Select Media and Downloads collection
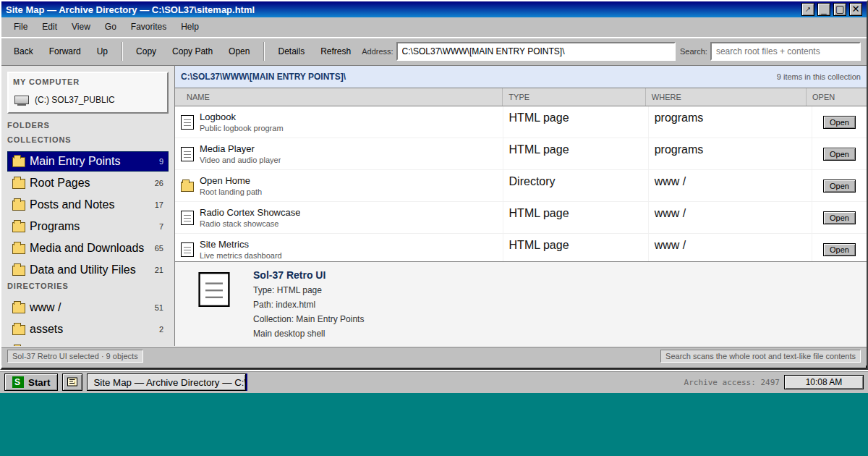868x456 pixels. [86, 248]
